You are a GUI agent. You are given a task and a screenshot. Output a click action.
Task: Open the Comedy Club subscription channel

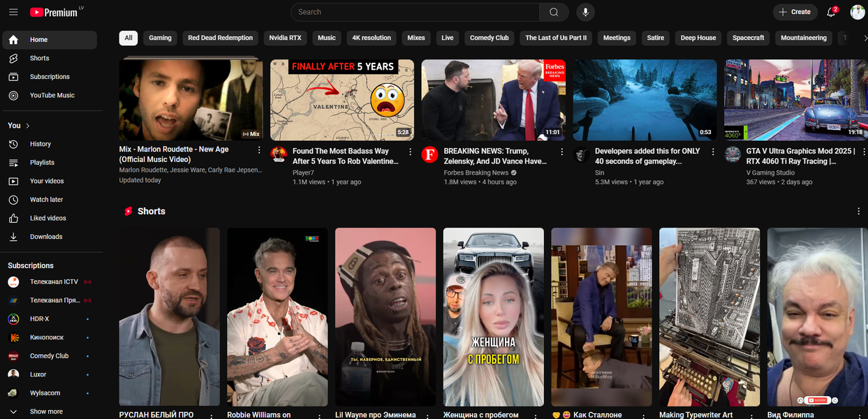coord(50,355)
